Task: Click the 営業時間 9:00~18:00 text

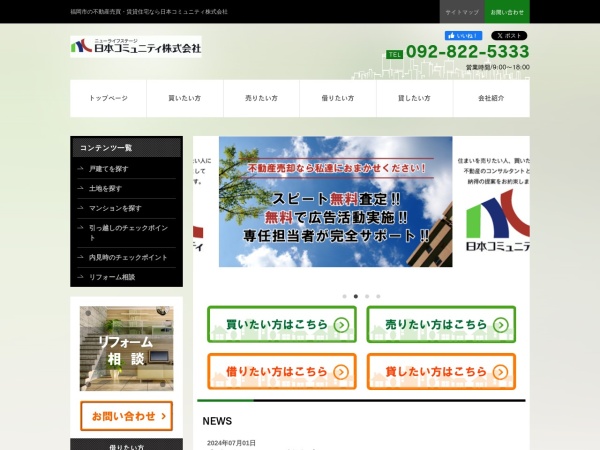Action: [x=497, y=67]
